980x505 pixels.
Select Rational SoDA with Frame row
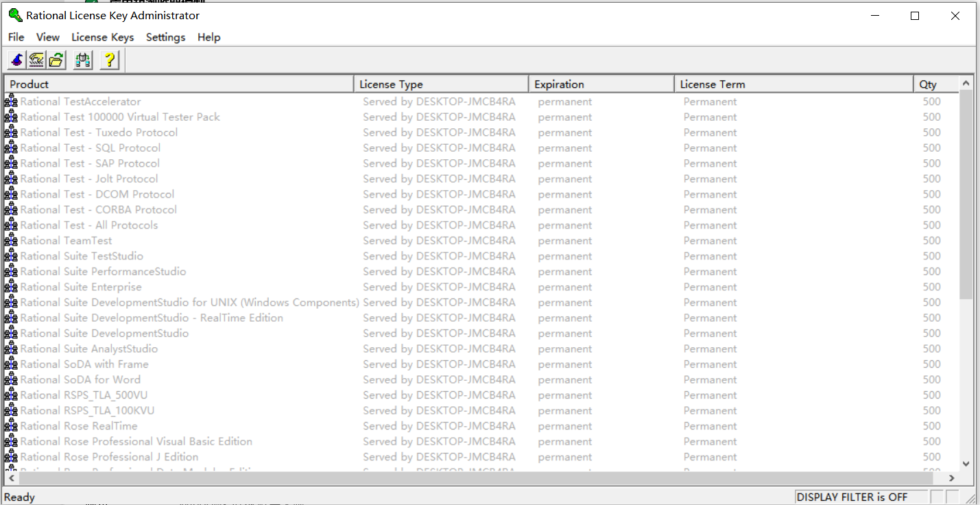coord(481,364)
